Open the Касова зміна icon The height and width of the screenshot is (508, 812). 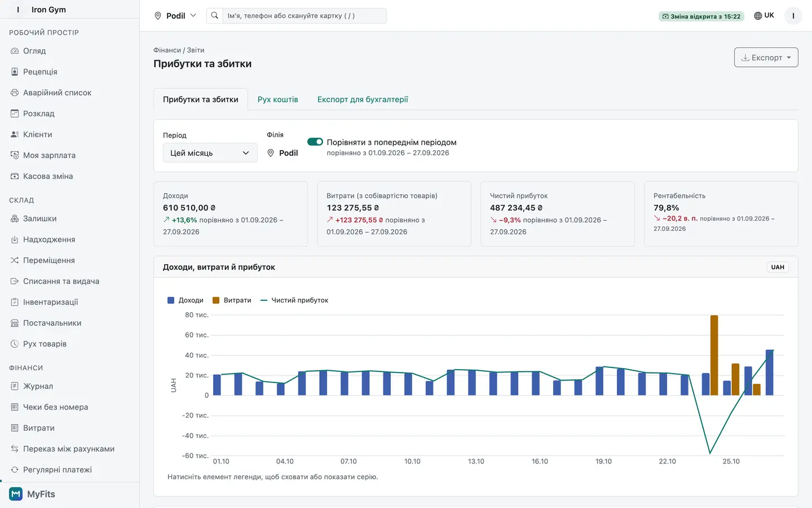tap(15, 176)
